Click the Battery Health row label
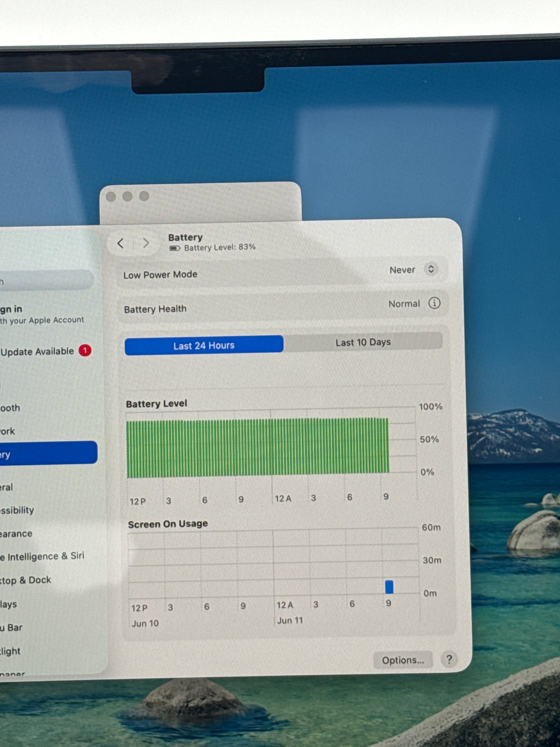 (x=155, y=309)
